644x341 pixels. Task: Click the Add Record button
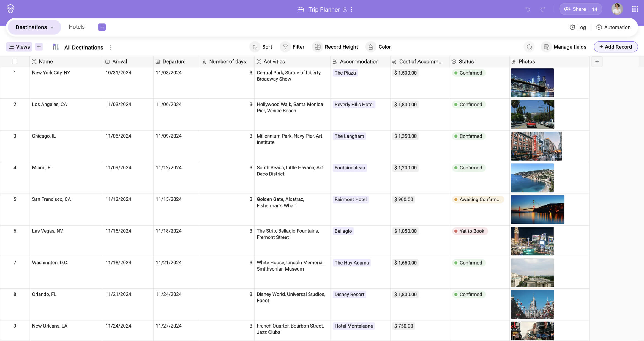point(616,47)
